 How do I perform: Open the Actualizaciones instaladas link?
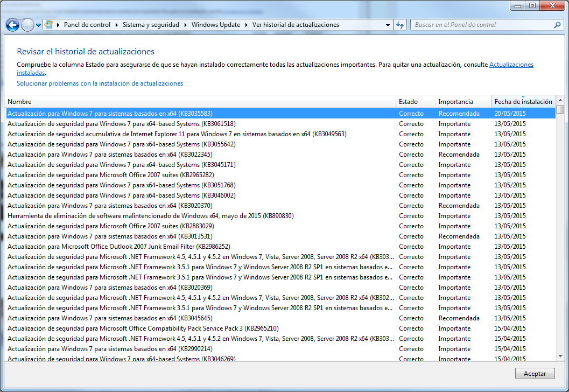pyautogui.click(x=511, y=65)
